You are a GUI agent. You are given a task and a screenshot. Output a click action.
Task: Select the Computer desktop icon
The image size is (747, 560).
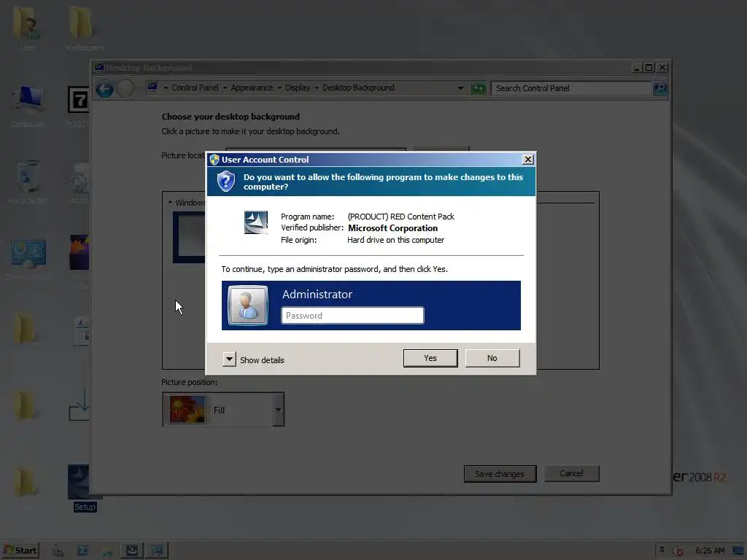click(x=28, y=107)
